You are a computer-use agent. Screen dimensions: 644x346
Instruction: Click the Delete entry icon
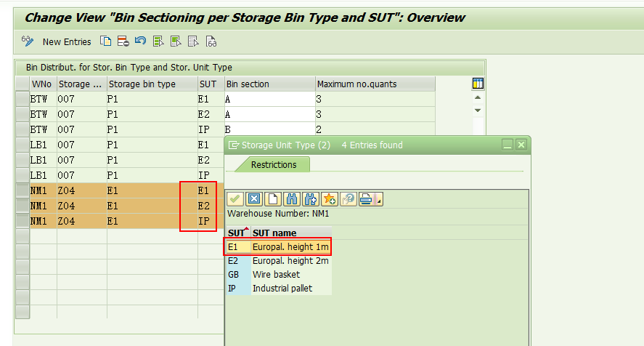123,41
